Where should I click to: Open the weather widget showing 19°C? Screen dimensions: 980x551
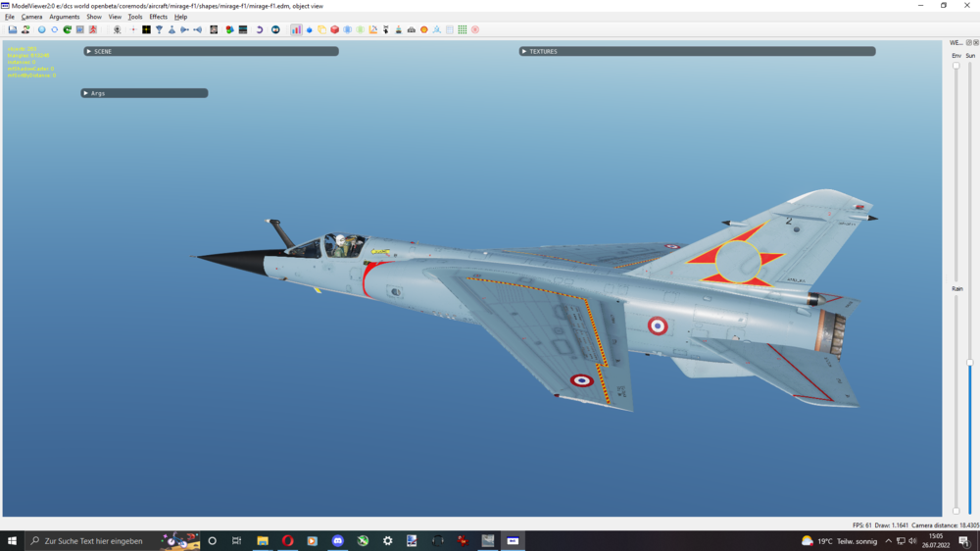(839, 541)
